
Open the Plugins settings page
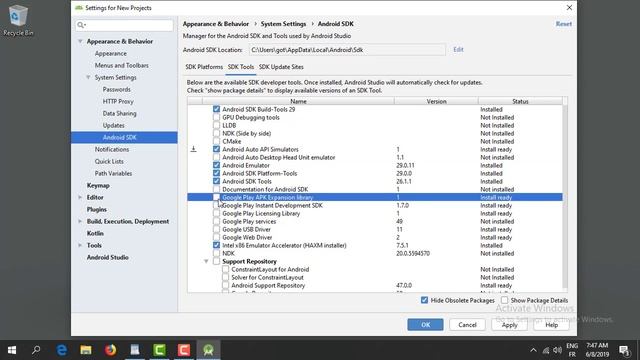pos(97,209)
